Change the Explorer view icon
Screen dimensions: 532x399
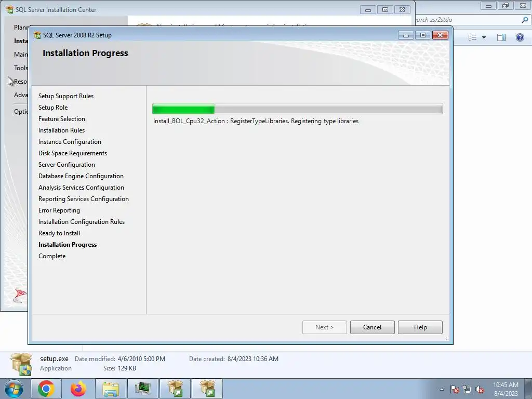coord(472,37)
